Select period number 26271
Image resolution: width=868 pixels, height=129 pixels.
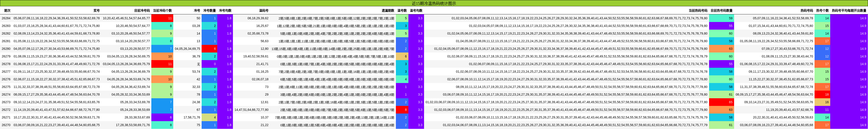click(6, 117)
